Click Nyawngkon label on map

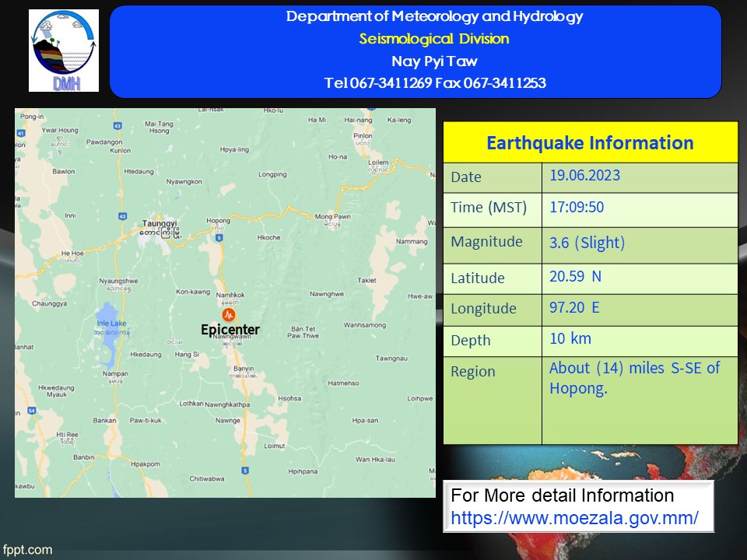184,182
